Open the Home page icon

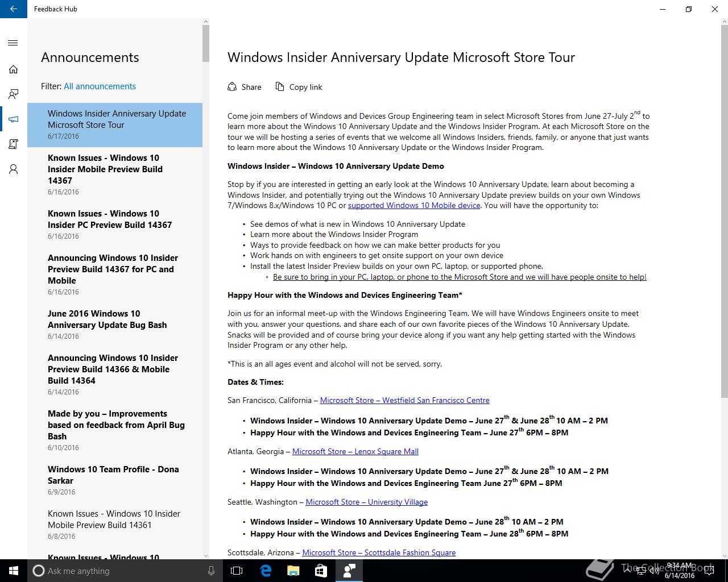tap(13, 69)
